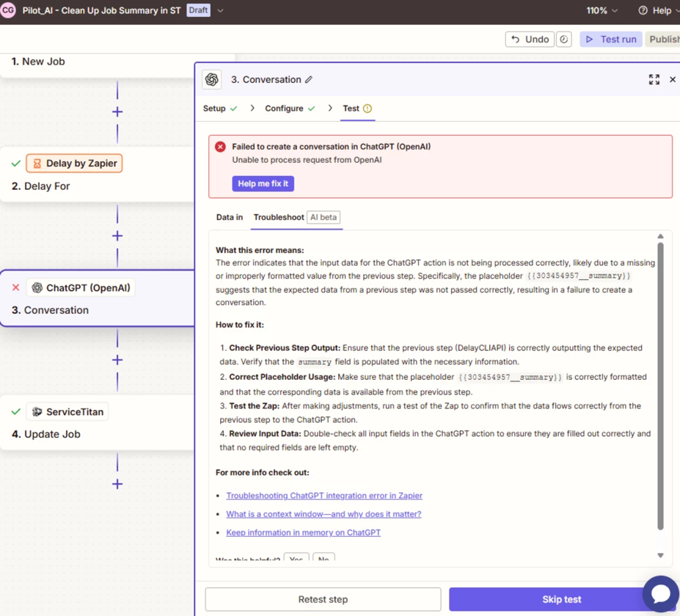The image size is (680, 616).
Task: Select the 3. Conversation step label in the flow
Action: click(51, 310)
